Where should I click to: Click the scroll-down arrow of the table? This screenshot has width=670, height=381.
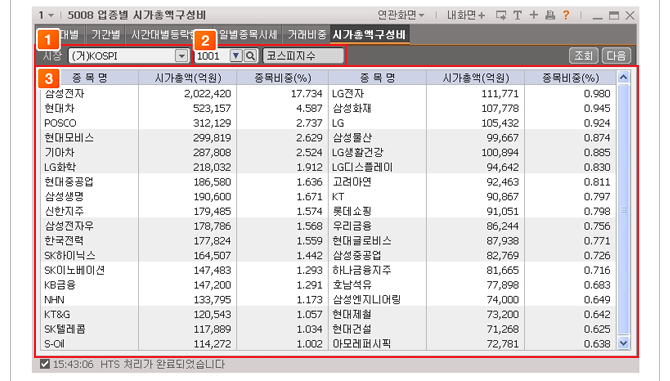click(623, 343)
